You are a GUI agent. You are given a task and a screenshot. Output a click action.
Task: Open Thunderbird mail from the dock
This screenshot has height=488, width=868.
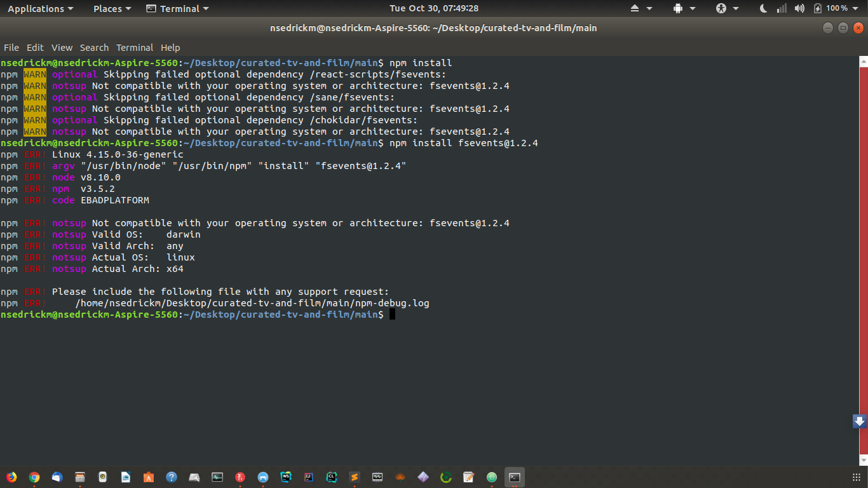(57, 477)
